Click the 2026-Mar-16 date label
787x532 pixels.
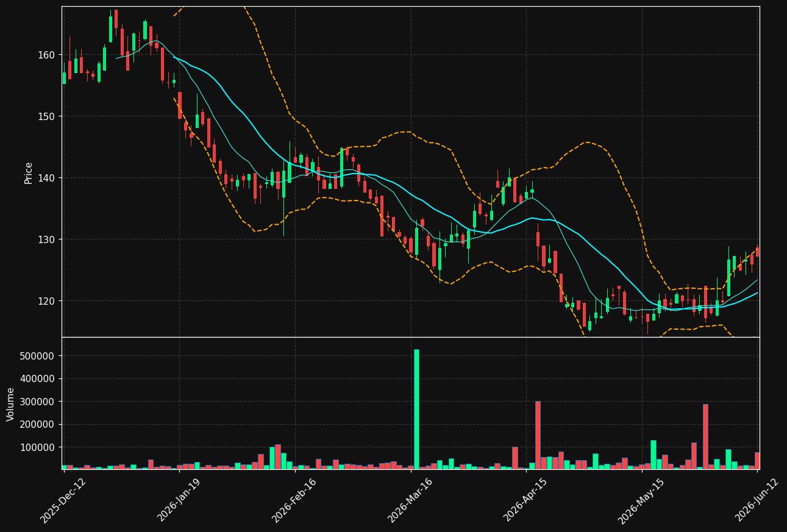[x=410, y=500]
